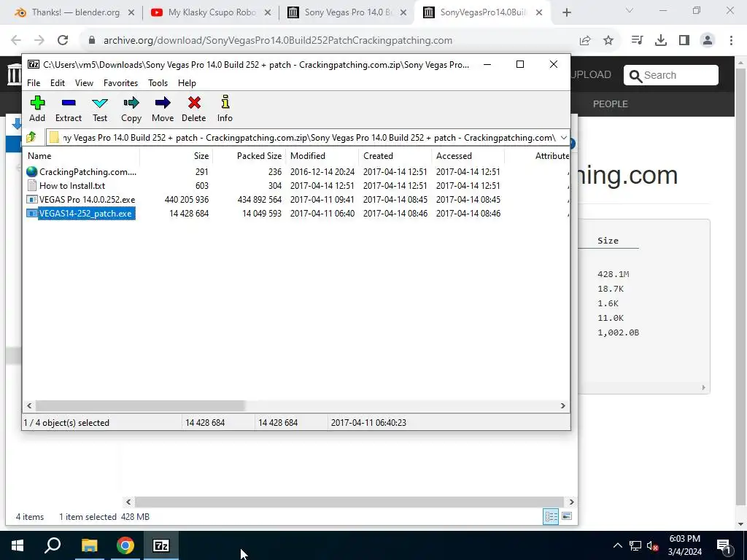Click 428.1M size entry on webpage
Viewport: 747px width, 560px height.
coord(613,274)
